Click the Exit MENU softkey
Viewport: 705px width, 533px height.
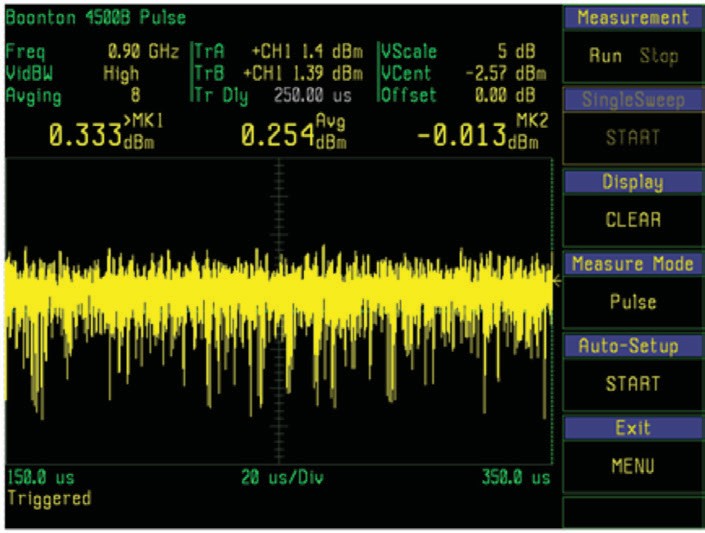(x=633, y=466)
